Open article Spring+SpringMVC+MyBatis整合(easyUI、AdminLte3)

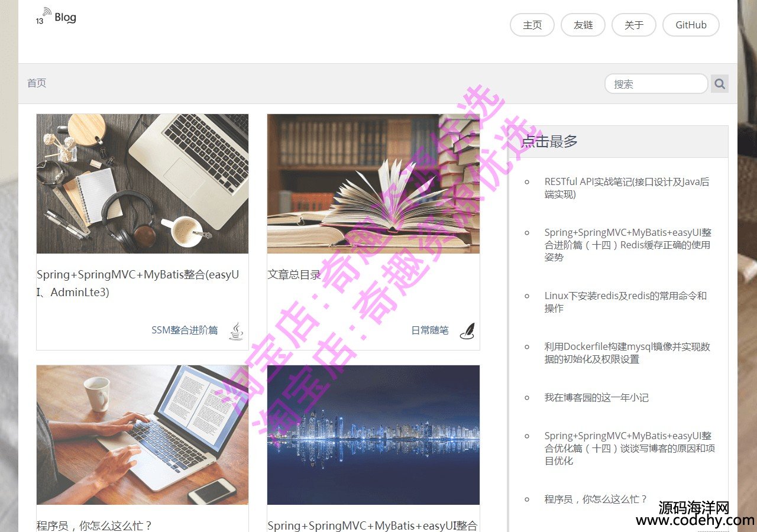click(x=138, y=283)
